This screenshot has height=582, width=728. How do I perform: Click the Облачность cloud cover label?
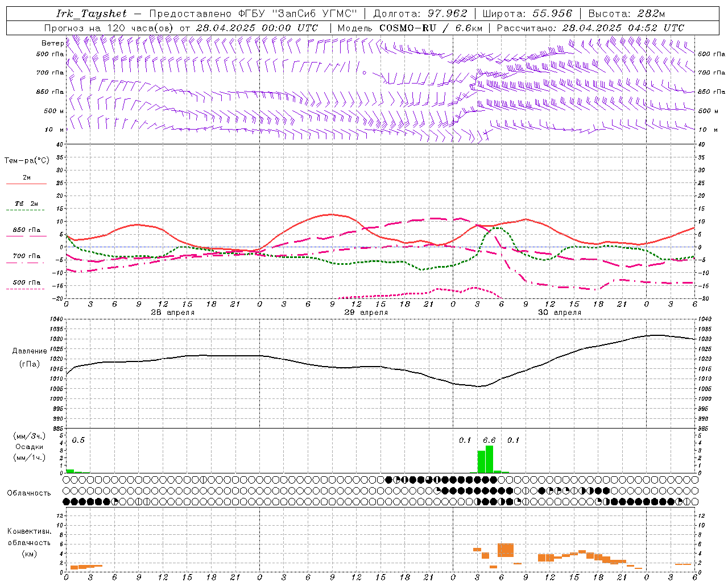[29, 493]
